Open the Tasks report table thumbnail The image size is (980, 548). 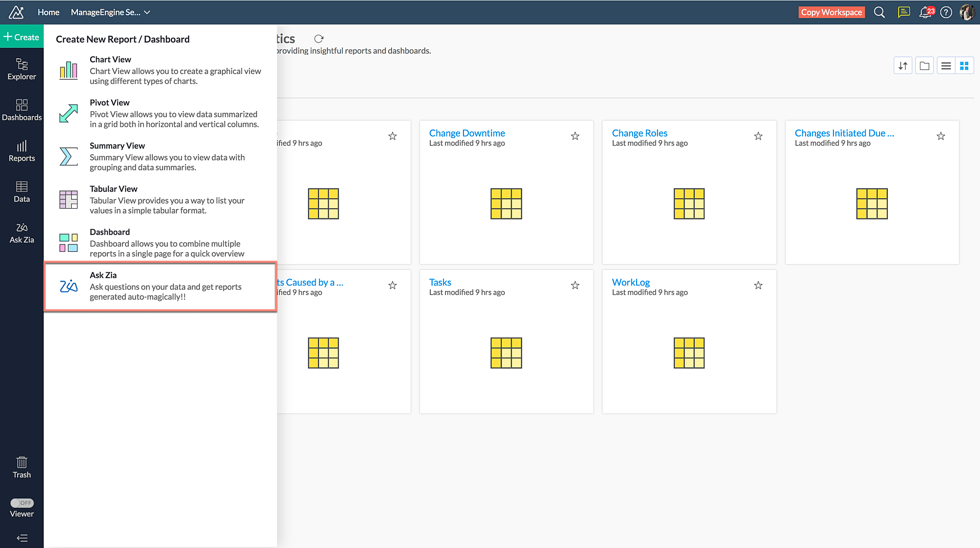[506, 353]
